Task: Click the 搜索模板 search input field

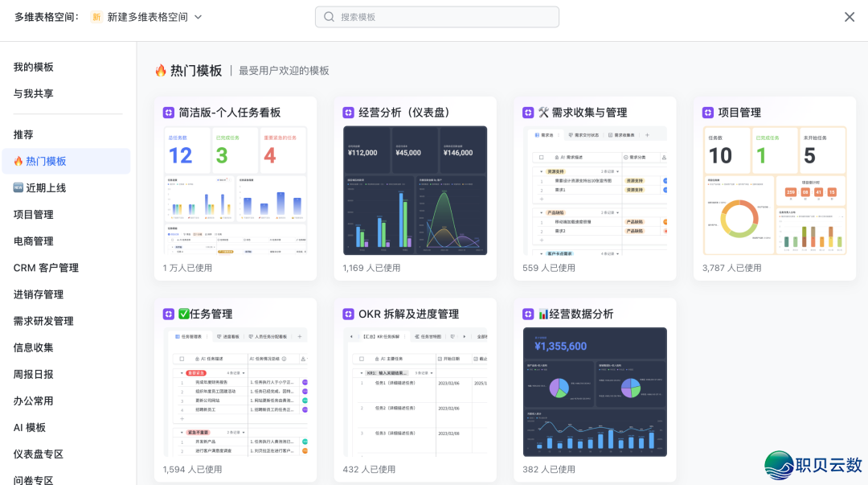Action: (x=436, y=16)
